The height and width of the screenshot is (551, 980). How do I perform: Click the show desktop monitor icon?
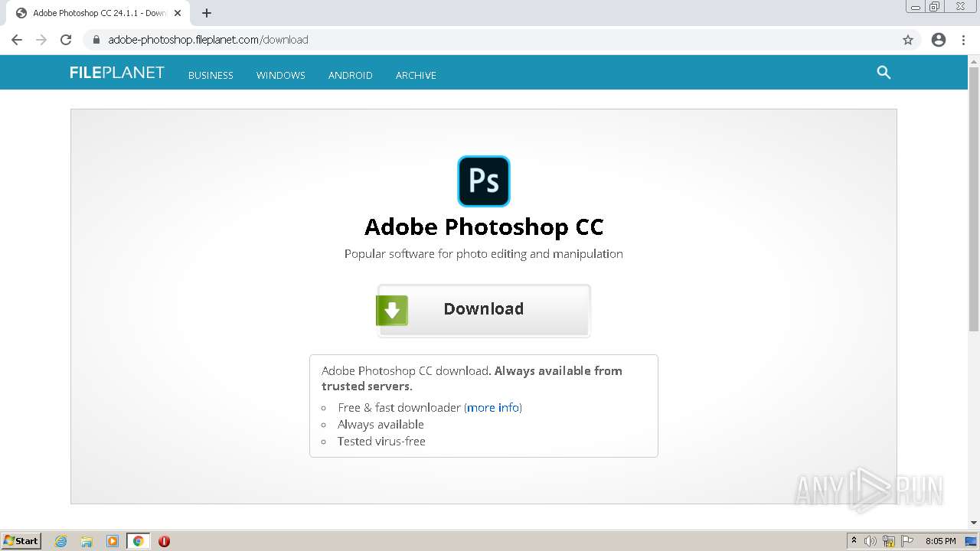pos(972,541)
